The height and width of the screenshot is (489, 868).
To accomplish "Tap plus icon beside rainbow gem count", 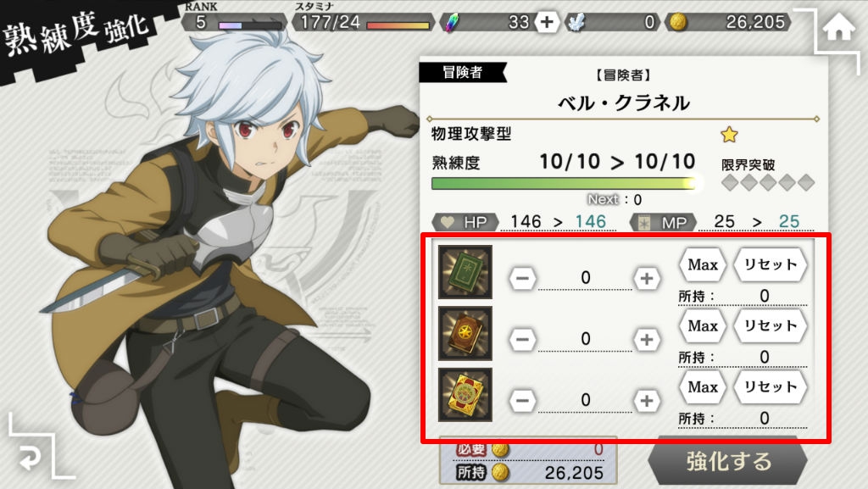I will (x=547, y=22).
